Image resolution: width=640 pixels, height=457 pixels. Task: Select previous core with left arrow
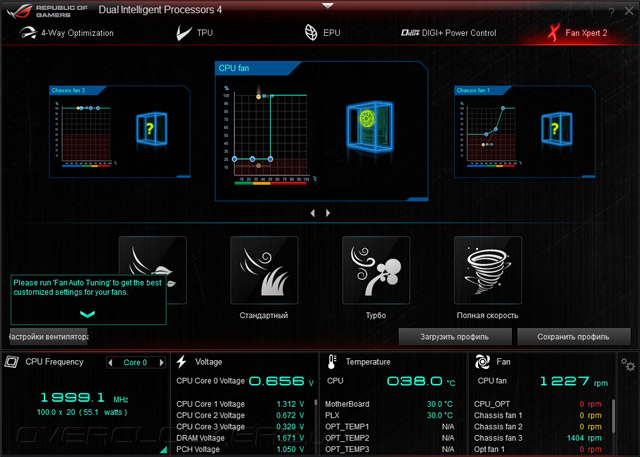click(110, 362)
